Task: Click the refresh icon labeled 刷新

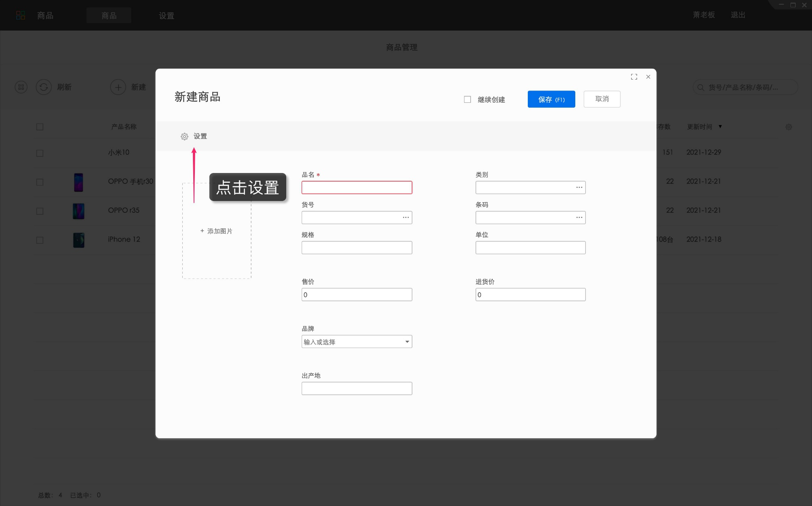Action: point(44,87)
